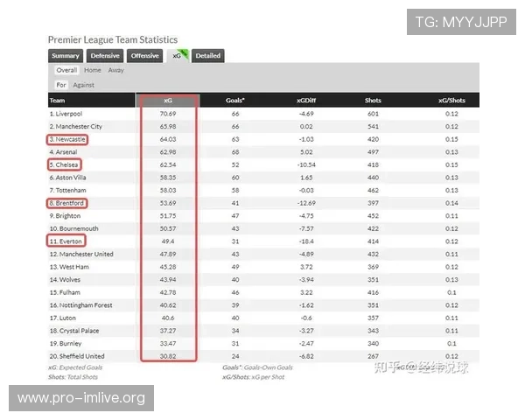Select the Home filter
The height and width of the screenshot is (420, 525).
pos(93,70)
